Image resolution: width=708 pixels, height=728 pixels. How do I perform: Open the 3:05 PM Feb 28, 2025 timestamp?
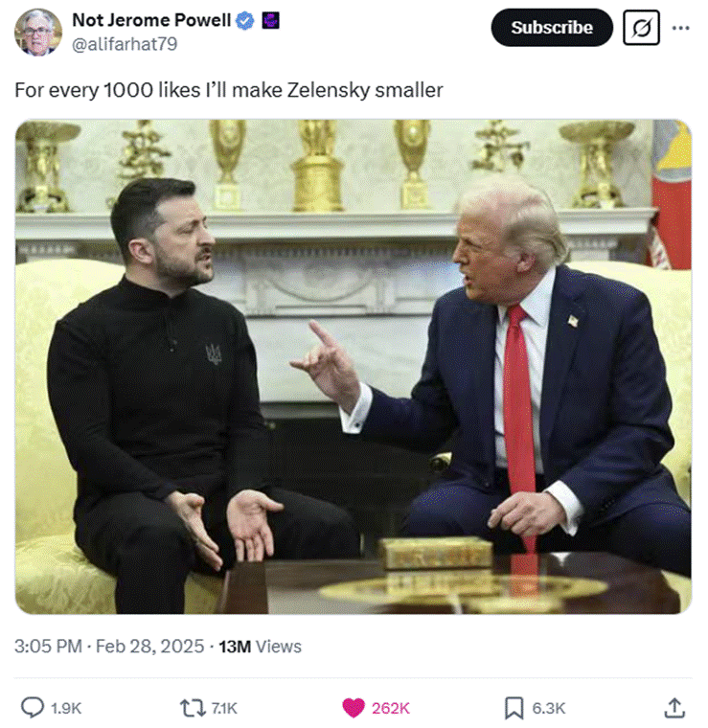(109, 647)
